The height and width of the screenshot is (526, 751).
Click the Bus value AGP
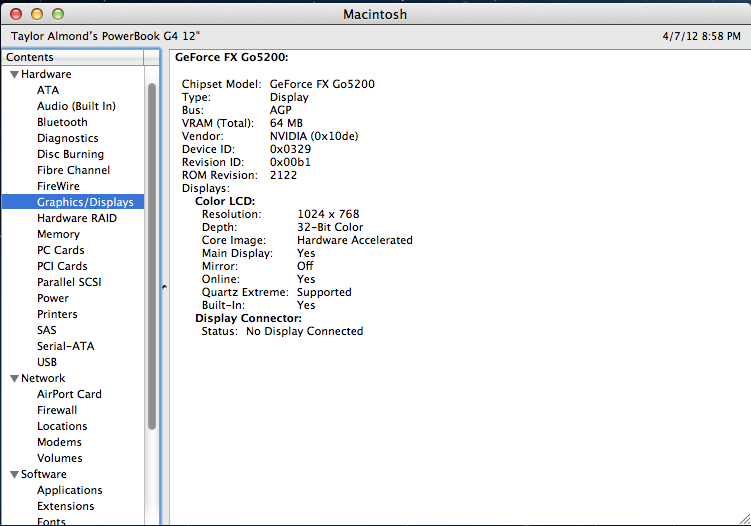pyautogui.click(x=281, y=110)
